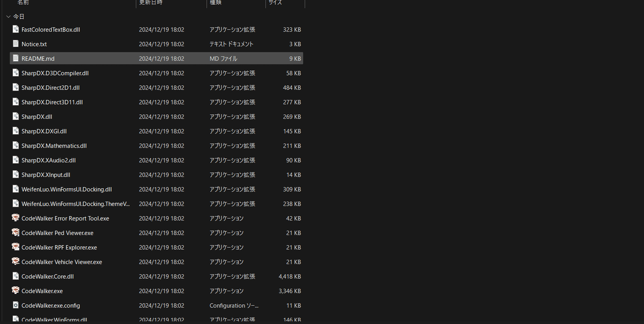The image size is (644, 324).
Task: Click the CodeWalker Ped Viewer icon
Action: [x=16, y=233]
